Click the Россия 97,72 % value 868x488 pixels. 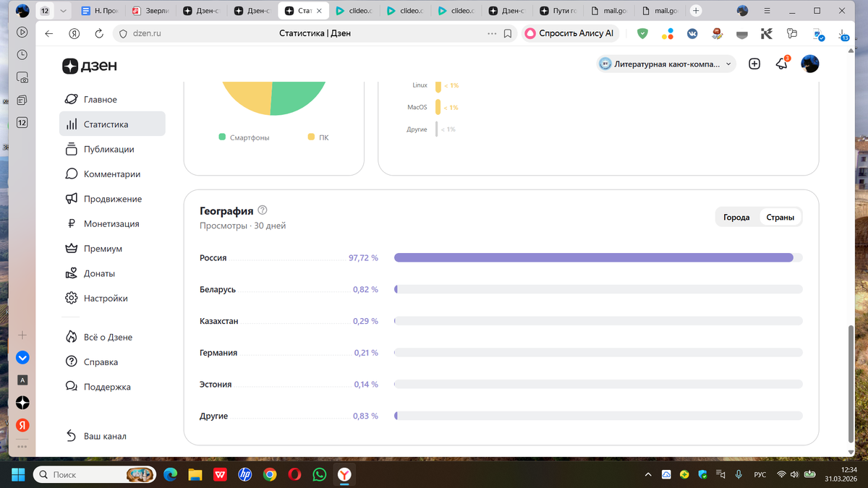tap(363, 258)
